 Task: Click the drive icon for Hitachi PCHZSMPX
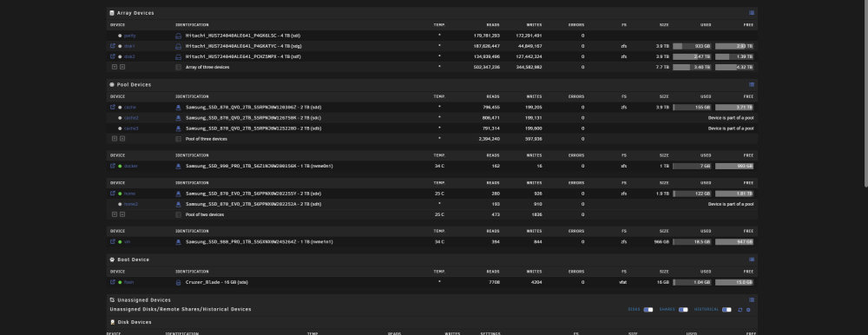pos(178,56)
